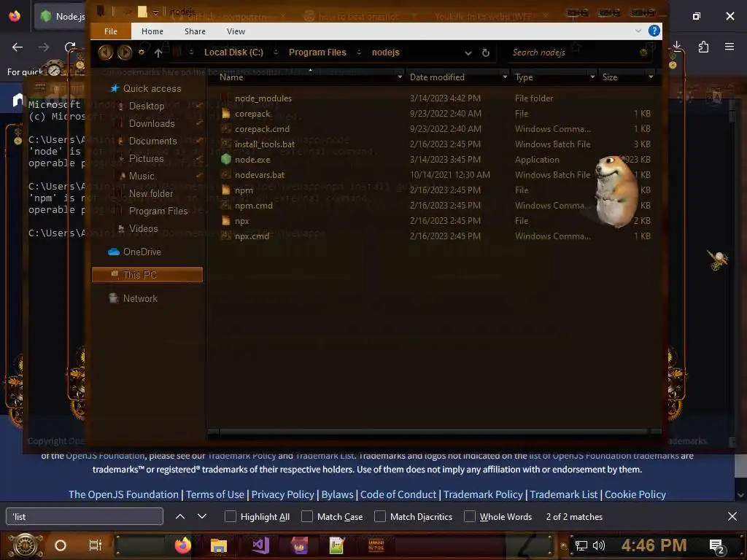747x560 pixels.
Task: Open the address bar history dropdown
Action: click(468, 52)
